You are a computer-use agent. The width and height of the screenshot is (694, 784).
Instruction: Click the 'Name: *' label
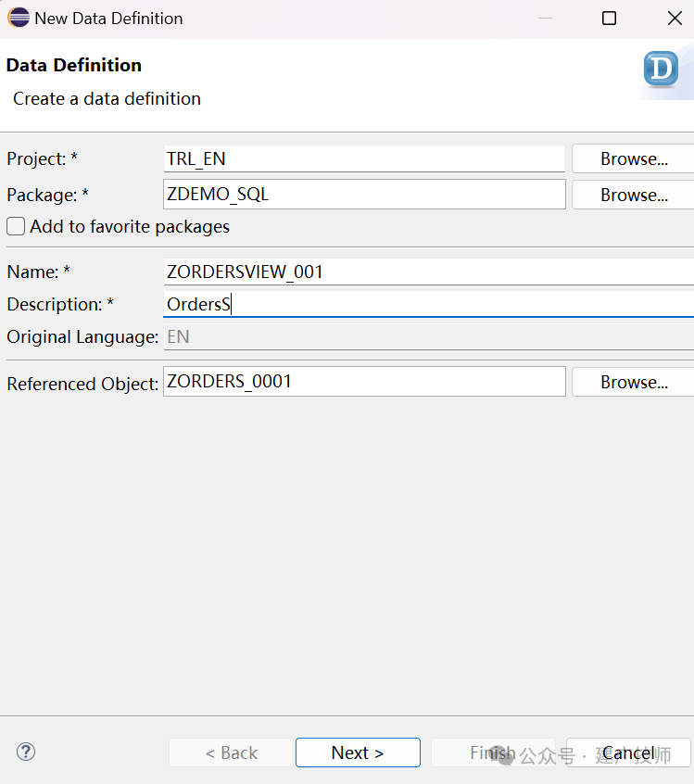(x=39, y=272)
